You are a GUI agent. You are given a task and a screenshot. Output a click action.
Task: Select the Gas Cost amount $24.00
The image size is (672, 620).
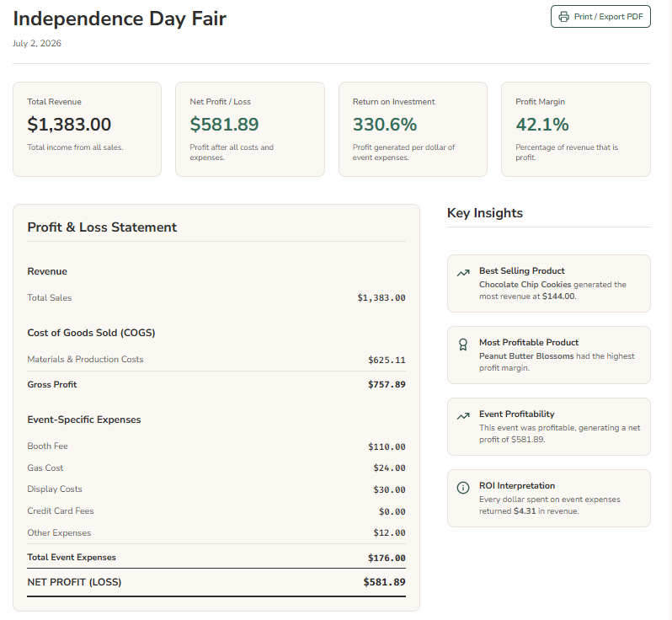[389, 468]
